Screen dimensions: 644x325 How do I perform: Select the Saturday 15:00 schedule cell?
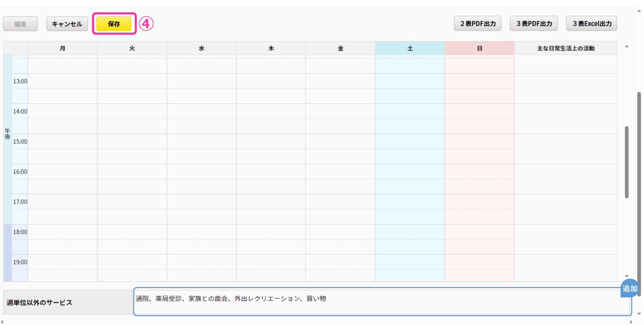pyautogui.click(x=410, y=141)
